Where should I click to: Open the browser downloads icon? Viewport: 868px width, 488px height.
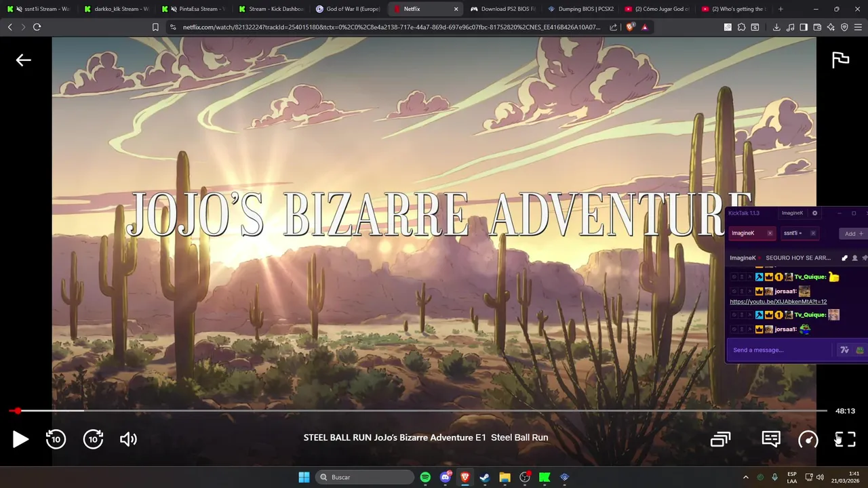776,27
